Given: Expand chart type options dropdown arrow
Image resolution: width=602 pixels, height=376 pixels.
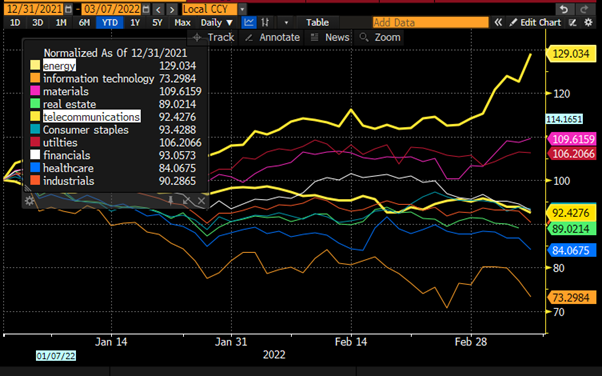Looking at the screenshot, I should tap(286, 23).
